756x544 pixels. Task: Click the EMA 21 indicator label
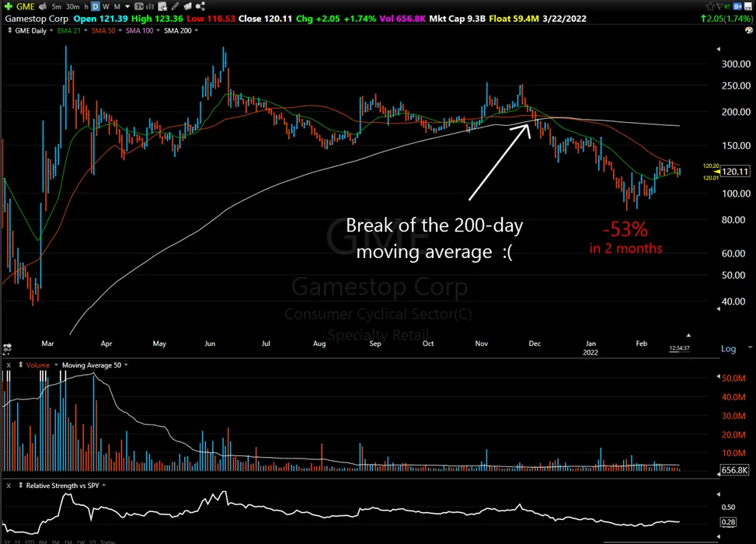(x=69, y=30)
